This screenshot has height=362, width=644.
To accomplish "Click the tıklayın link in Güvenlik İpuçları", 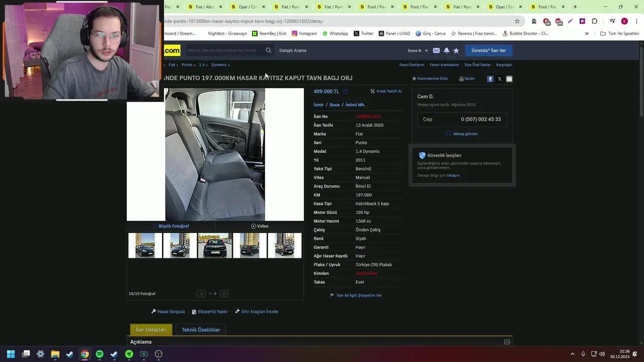I will pos(453,175).
